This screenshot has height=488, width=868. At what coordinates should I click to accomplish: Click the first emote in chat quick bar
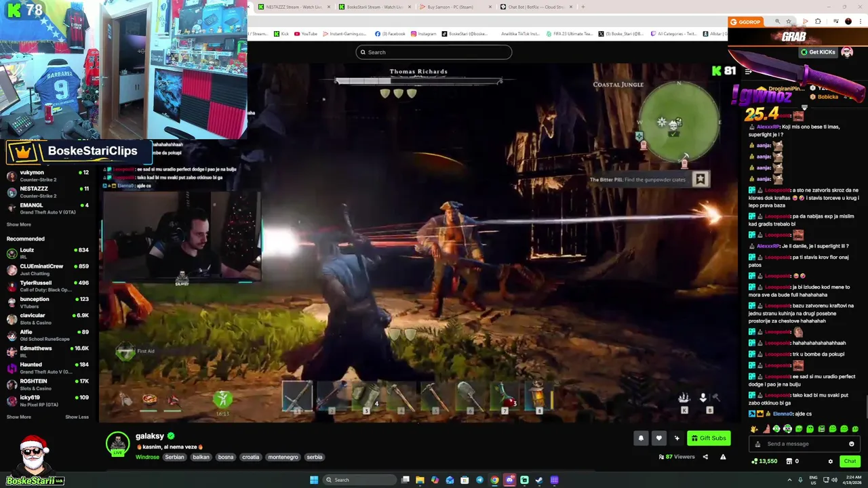(754, 429)
